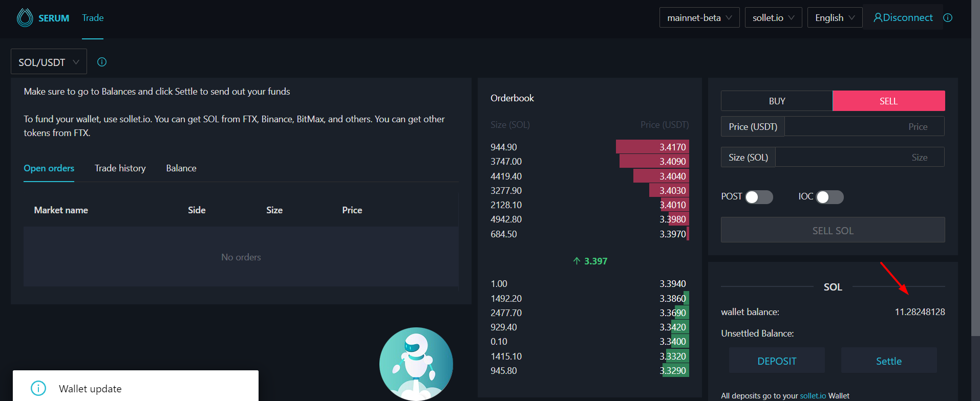
Task: Select bid price 3.3690 in orderbook
Action: [673, 313]
